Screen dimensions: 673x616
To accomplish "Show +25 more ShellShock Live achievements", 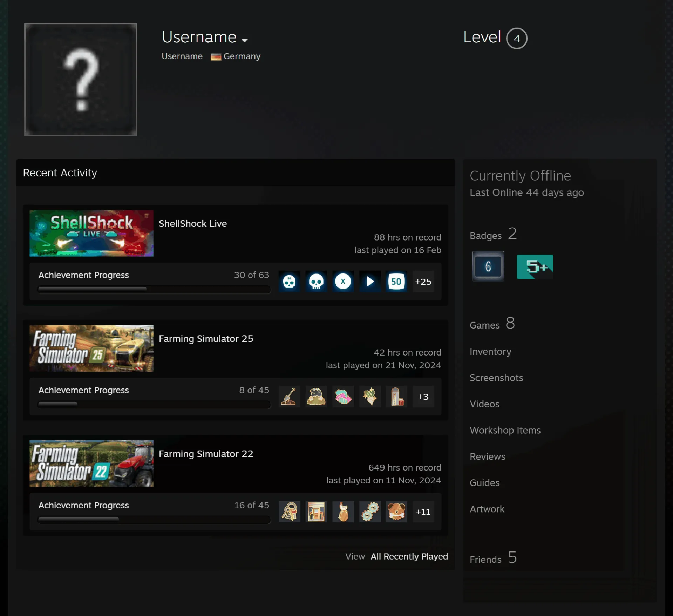I will [x=423, y=282].
